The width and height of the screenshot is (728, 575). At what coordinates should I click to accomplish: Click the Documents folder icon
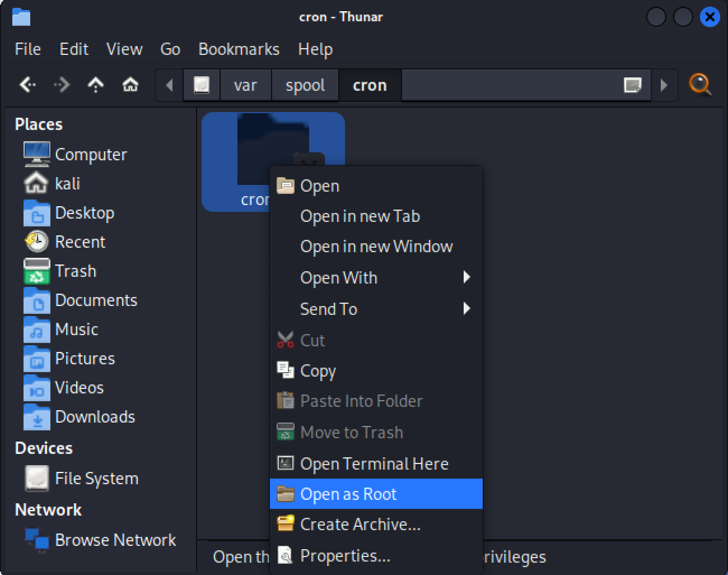[37, 300]
